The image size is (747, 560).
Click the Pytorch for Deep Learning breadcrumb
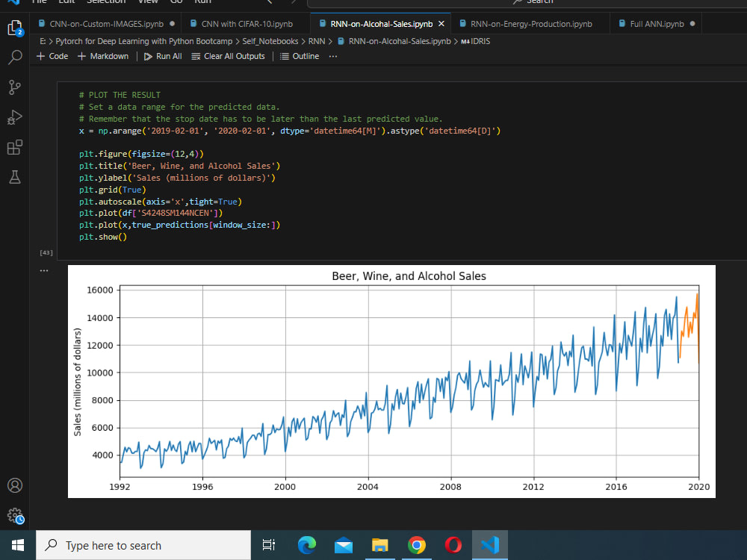(144, 41)
